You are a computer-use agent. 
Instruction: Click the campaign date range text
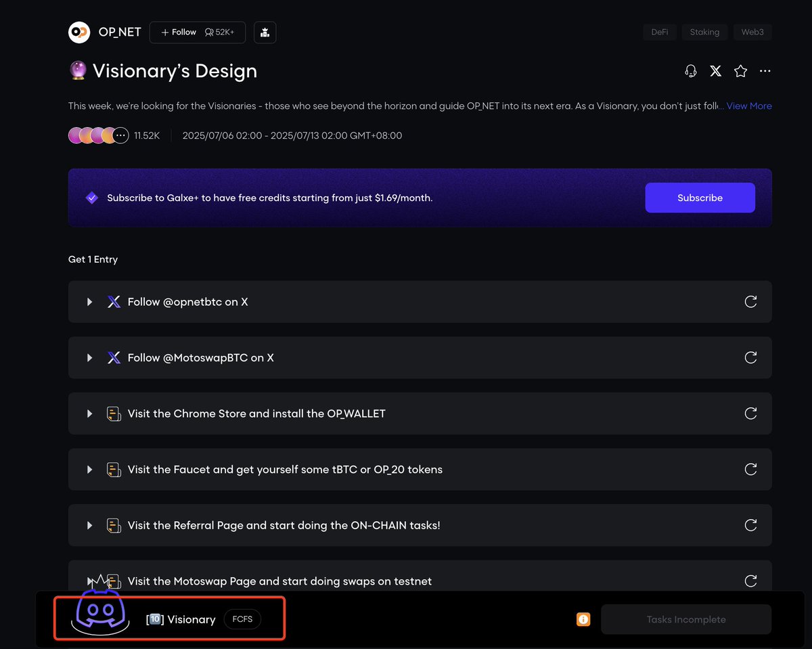tap(292, 135)
